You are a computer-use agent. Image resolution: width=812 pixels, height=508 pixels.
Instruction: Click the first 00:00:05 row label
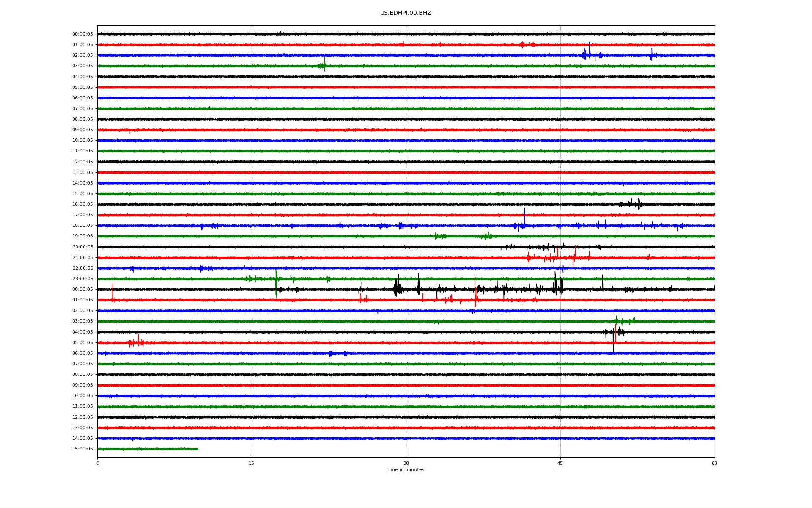coord(82,34)
